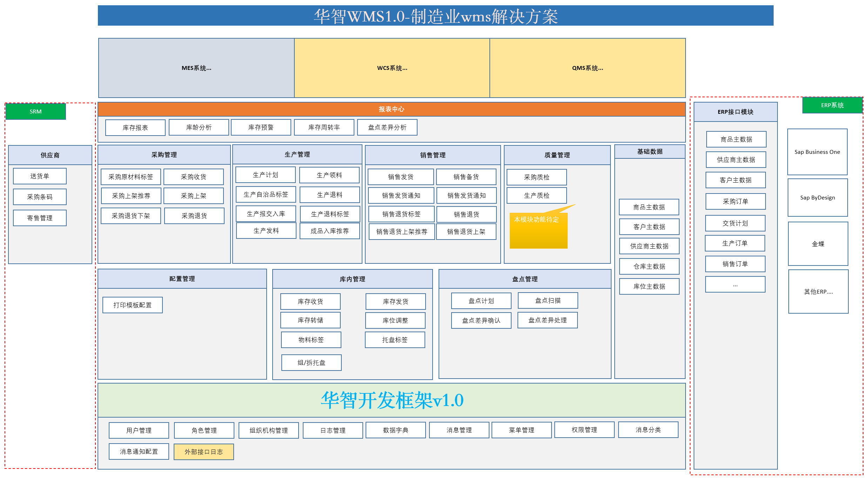Select the orange 报表中心 header bar
The width and height of the screenshot is (868, 478).
(391, 109)
